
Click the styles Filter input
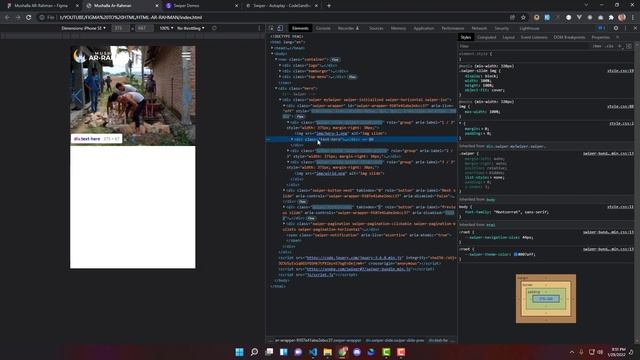click(x=524, y=46)
